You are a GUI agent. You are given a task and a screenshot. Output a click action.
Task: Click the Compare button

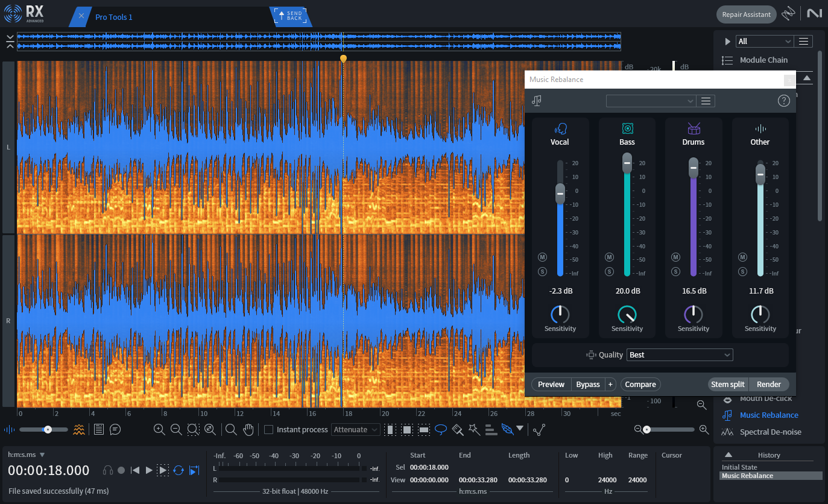pos(640,385)
